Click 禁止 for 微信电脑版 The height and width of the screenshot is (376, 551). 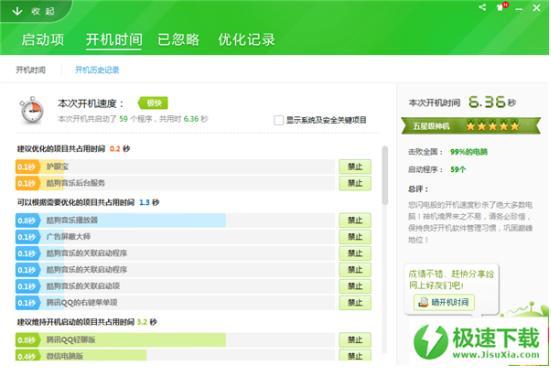click(355, 355)
